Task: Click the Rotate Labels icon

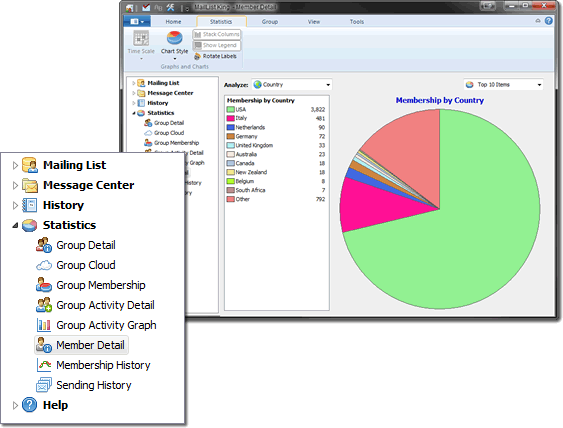Action: pyautogui.click(x=197, y=56)
